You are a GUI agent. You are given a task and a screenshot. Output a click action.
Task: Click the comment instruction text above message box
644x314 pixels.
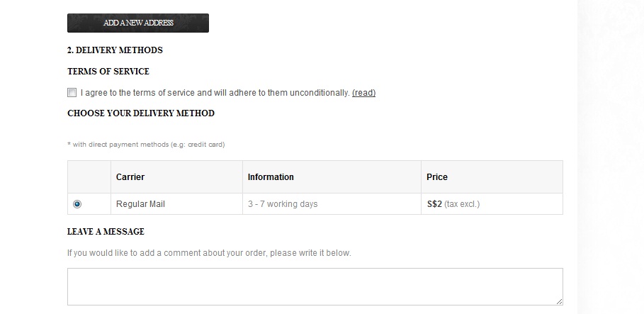tap(209, 253)
